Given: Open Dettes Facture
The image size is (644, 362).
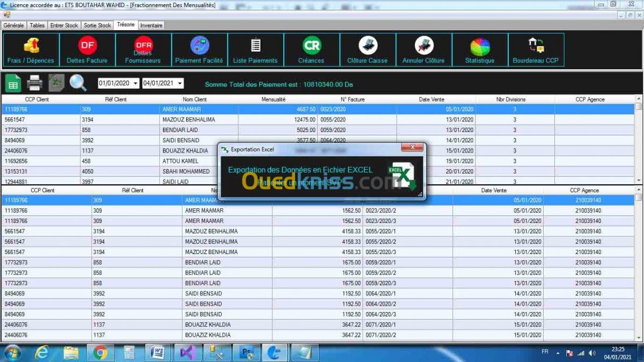Looking at the screenshot, I should coord(87,50).
